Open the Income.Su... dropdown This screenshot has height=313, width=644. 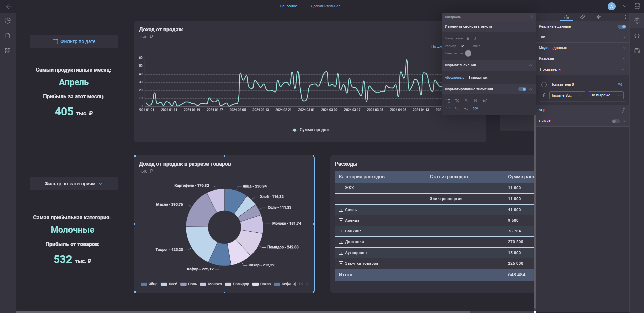tap(567, 95)
